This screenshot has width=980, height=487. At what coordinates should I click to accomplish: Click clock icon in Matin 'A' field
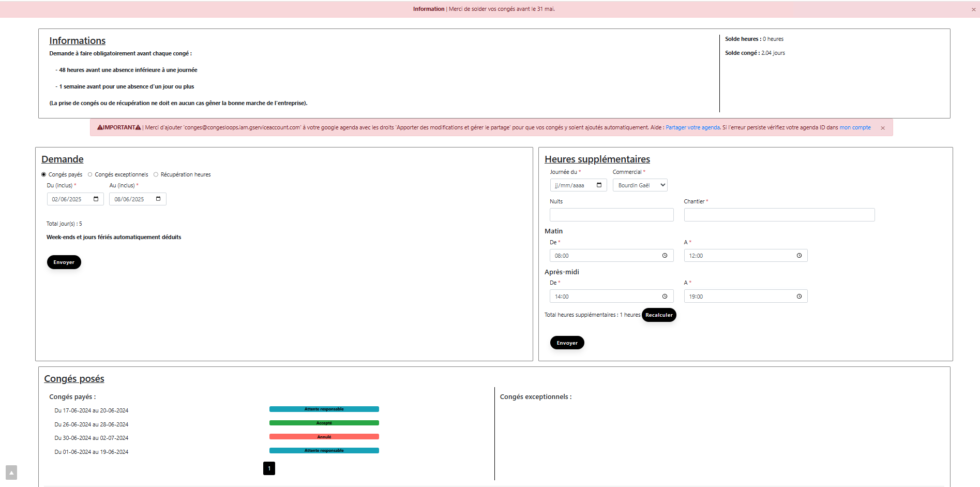[799, 256]
